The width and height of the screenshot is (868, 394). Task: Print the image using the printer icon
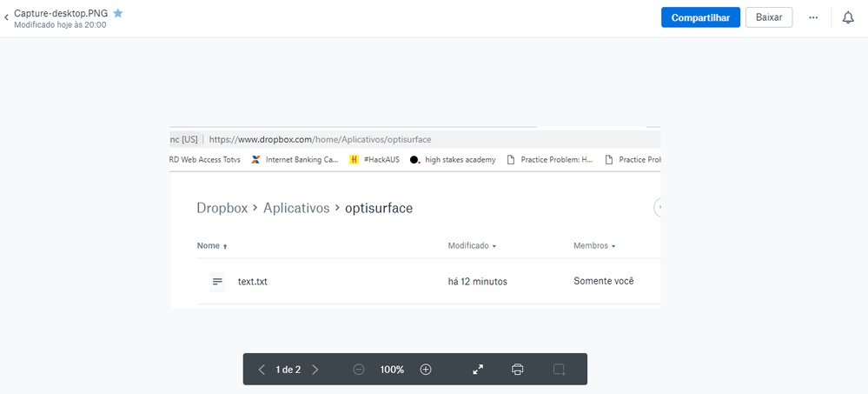click(518, 370)
